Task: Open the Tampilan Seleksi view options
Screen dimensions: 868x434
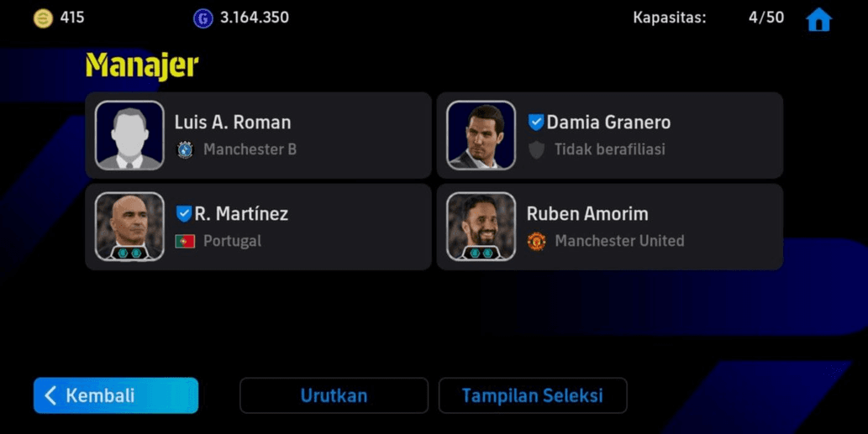Action: click(533, 395)
